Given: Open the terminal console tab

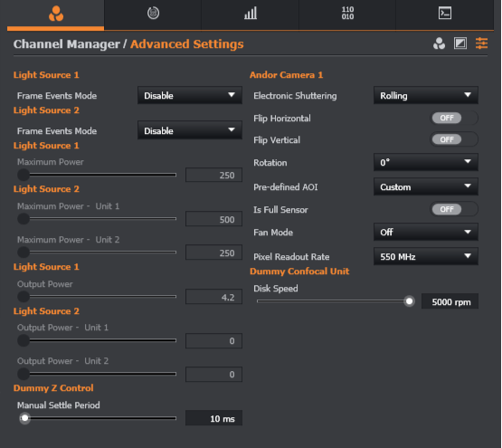Looking at the screenshot, I should 445,14.
